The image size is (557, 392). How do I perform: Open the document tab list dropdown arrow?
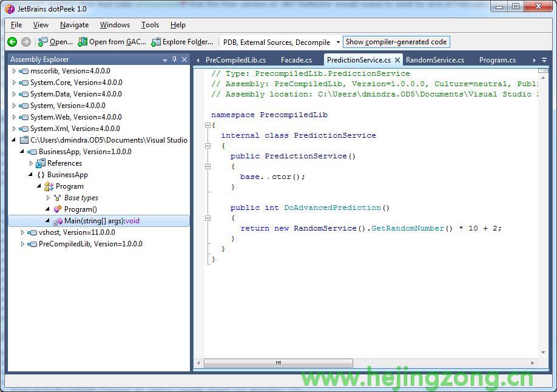pyautogui.click(x=544, y=60)
